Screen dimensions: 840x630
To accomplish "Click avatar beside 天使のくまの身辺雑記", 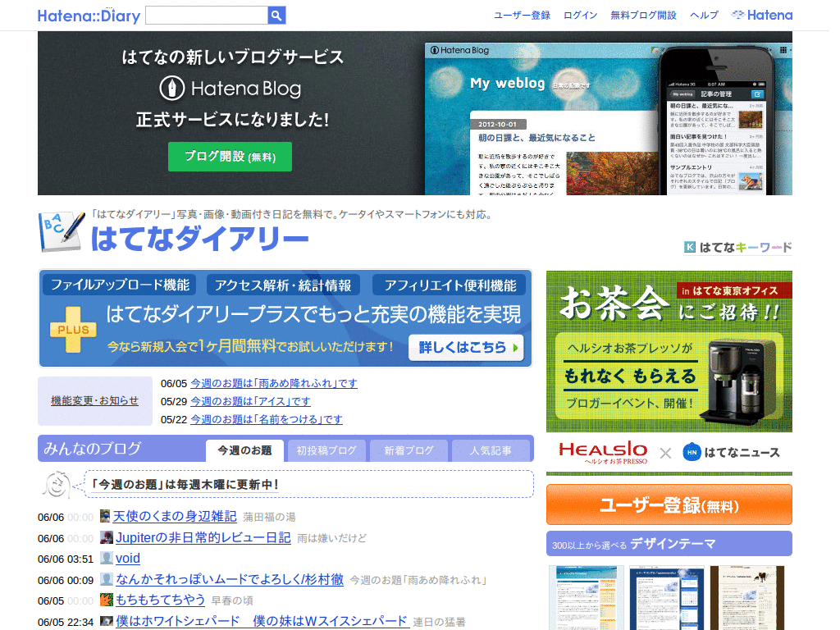I will (105, 516).
